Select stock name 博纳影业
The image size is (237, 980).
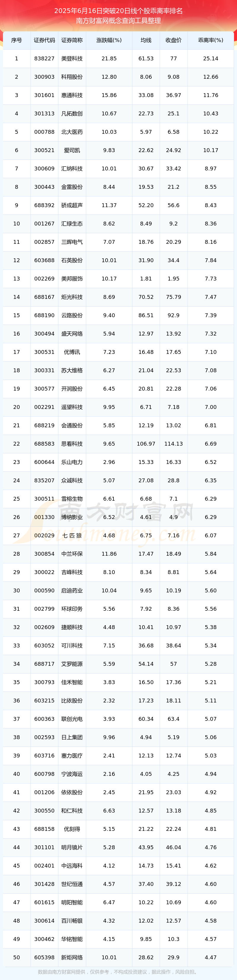72,518
